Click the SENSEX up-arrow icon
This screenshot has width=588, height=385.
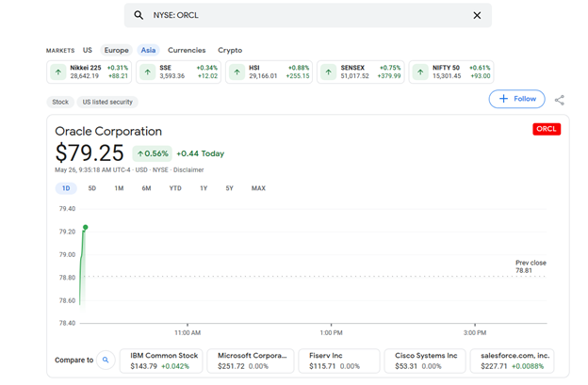point(329,72)
